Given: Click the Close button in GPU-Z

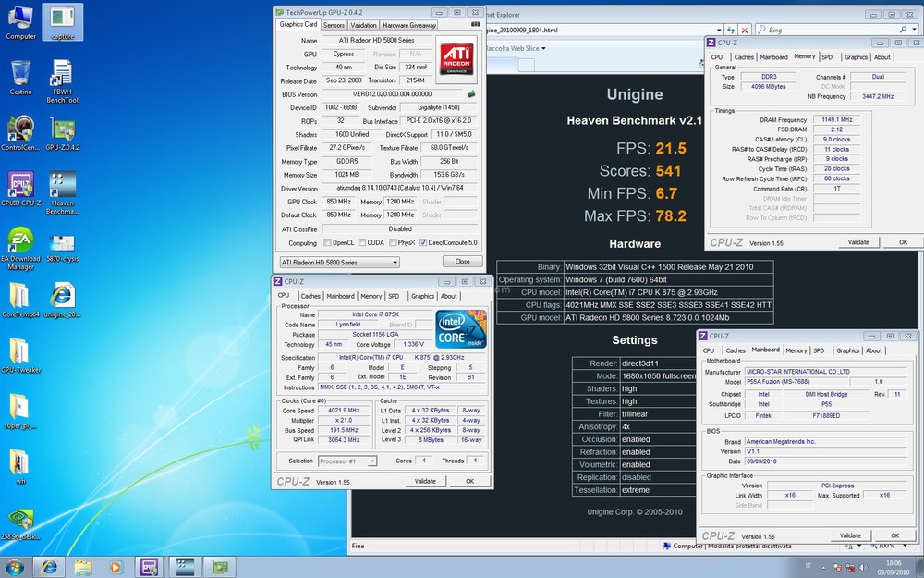Looking at the screenshot, I should 463,262.
